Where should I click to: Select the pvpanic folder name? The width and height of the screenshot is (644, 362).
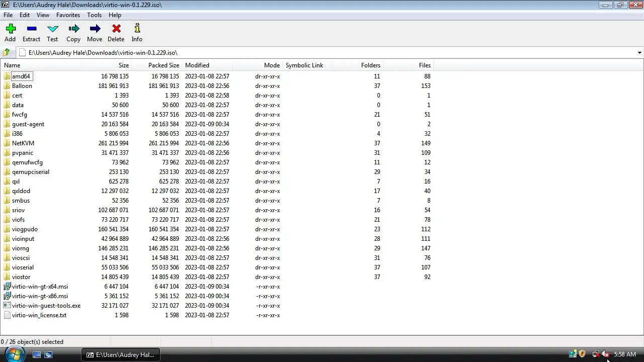(23, 153)
